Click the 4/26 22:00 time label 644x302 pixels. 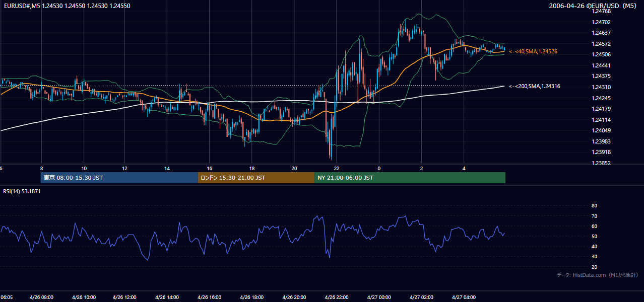coord(336,297)
